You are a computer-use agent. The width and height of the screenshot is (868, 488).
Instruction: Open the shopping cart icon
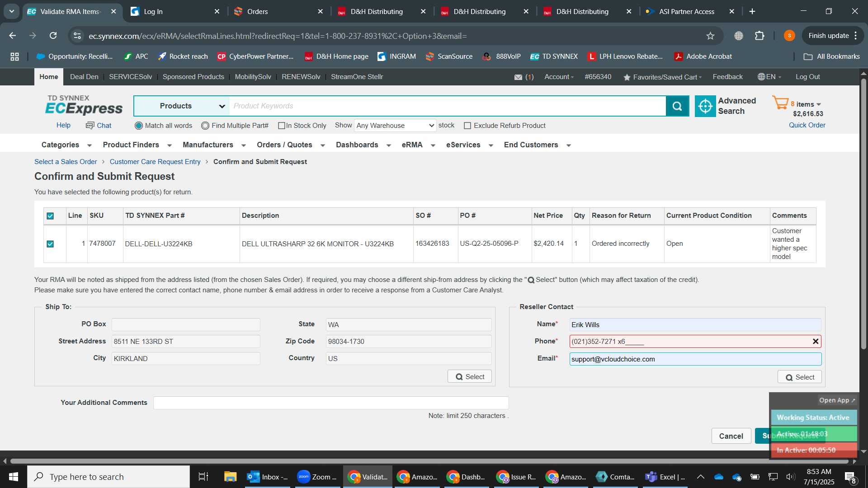pyautogui.click(x=780, y=103)
